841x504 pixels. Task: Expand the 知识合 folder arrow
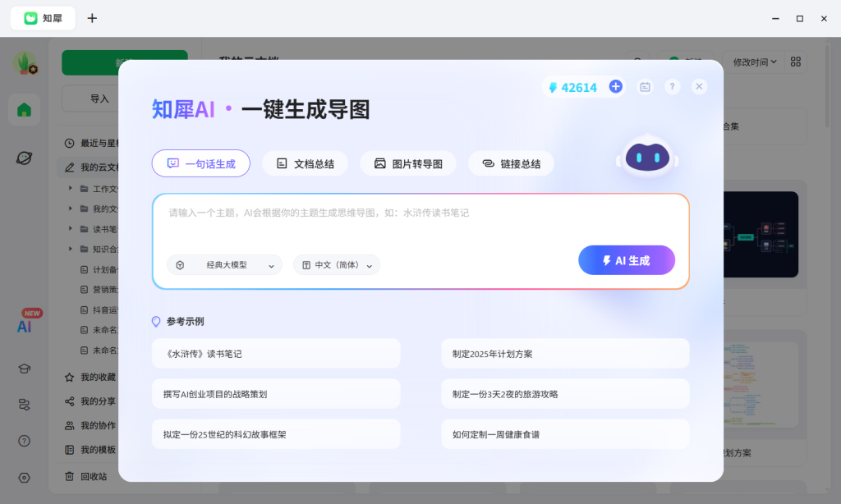click(x=71, y=249)
